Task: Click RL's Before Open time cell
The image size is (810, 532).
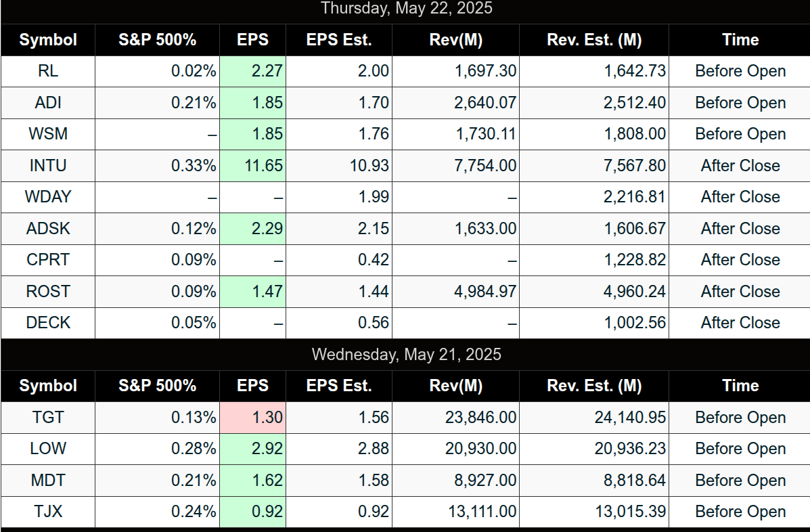Action: tap(740, 71)
